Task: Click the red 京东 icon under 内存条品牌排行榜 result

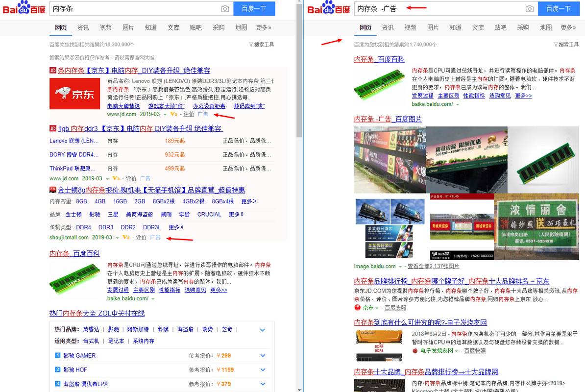Action: pos(358,308)
